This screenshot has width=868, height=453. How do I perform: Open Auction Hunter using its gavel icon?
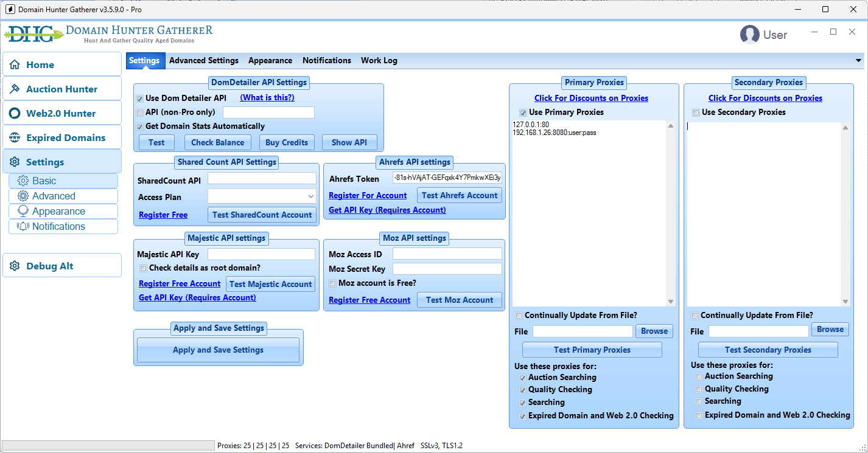pyautogui.click(x=15, y=88)
